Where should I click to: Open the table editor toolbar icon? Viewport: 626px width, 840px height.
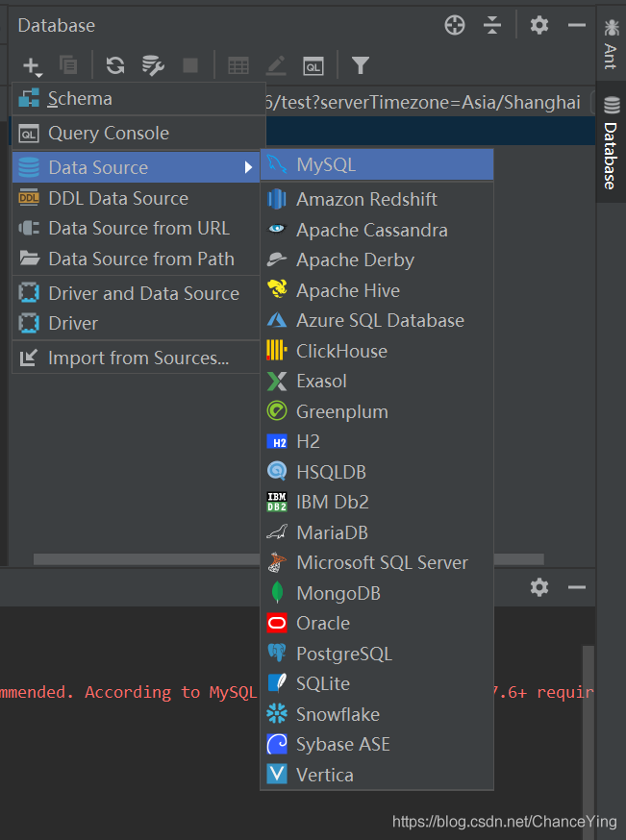(238, 65)
